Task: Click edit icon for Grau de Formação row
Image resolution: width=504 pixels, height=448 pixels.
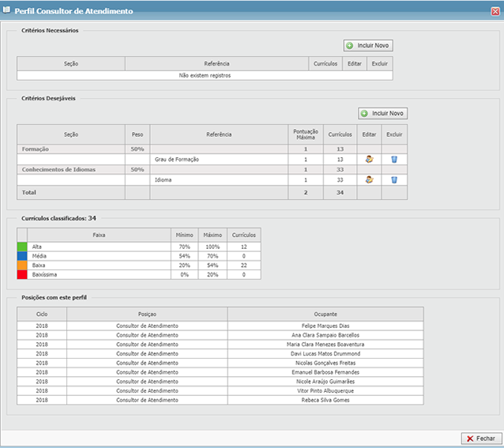Action: 369,159
